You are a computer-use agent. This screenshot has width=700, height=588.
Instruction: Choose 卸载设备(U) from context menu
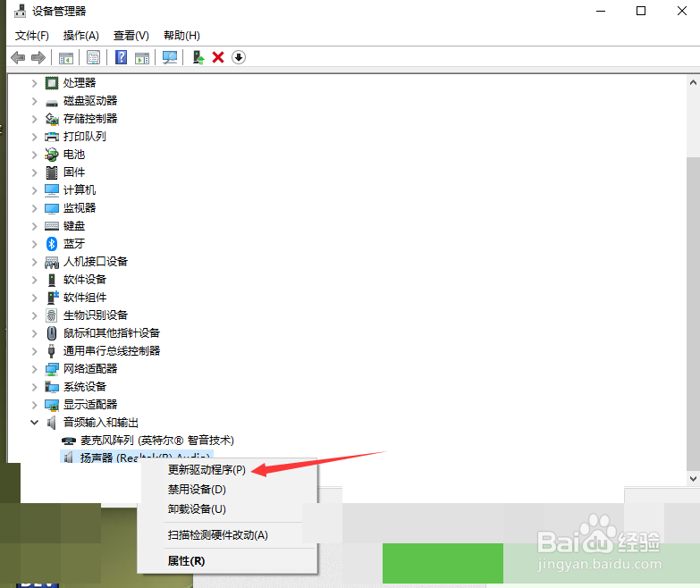click(197, 509)
